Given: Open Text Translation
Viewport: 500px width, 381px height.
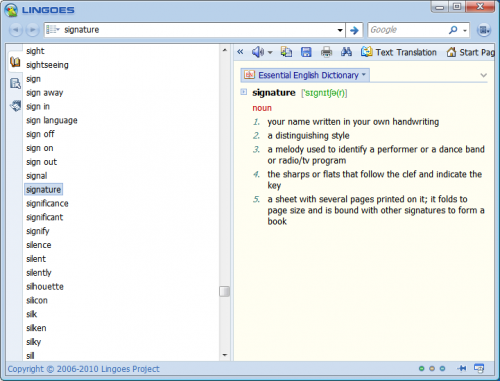Looking at the screenshot, I should pos(399,52).
